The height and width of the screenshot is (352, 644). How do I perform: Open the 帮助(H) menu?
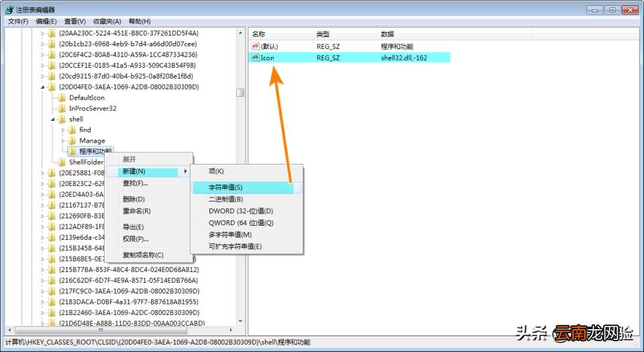pyautogui.click(x=140, y=21)
